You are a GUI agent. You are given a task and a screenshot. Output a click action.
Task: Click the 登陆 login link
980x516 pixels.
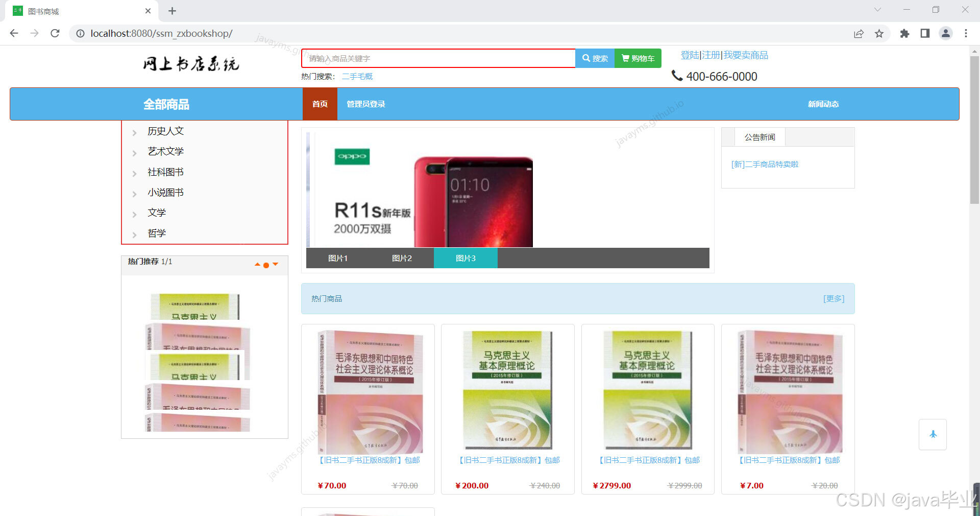point(690,55)
